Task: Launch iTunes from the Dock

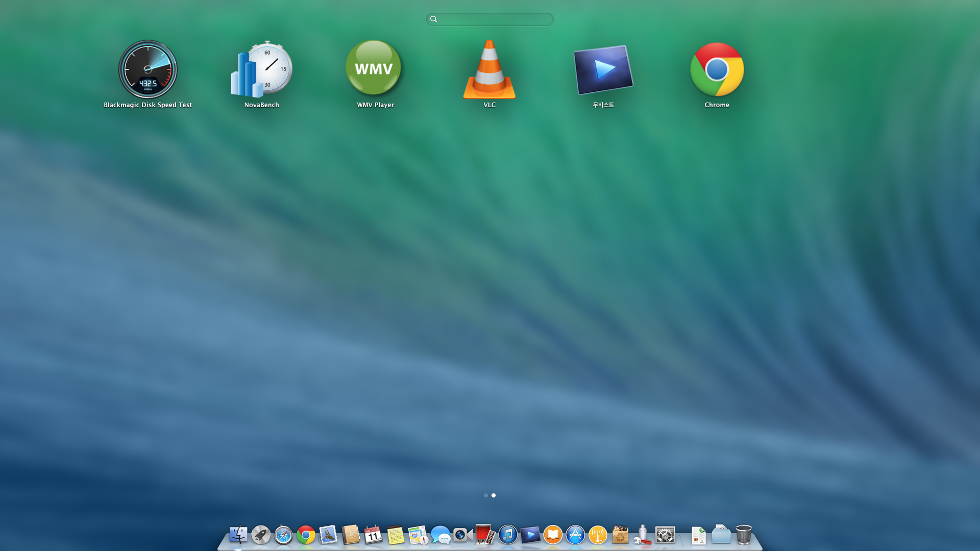Action: point(508,535)
